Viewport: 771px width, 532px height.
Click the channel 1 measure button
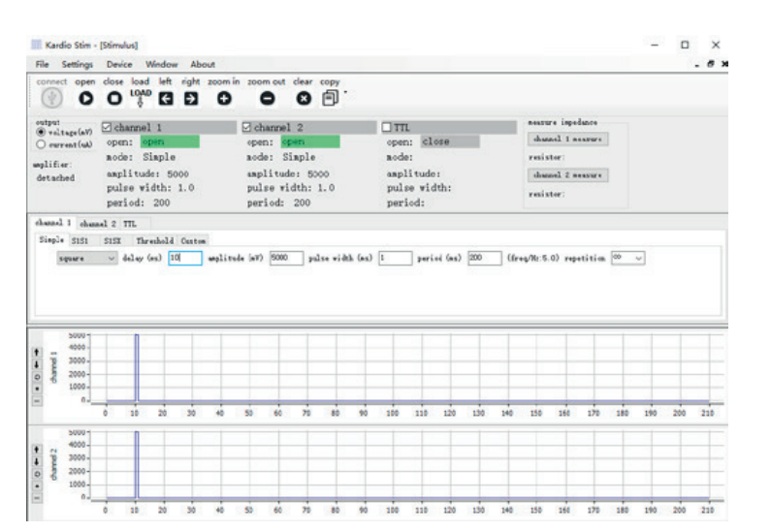566,139
